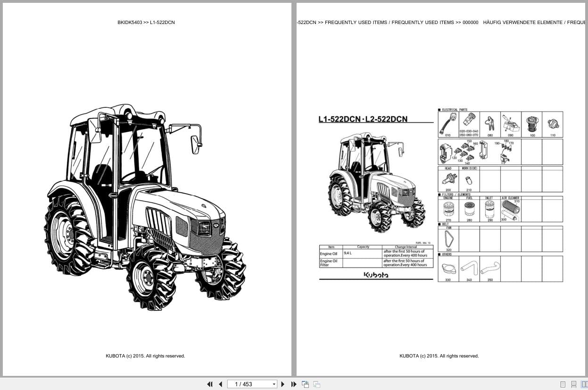This screenshot has width=588, height=390.
Task: Click the Change Interval column header
Action: pyautogui.click(x=406, y=247)
